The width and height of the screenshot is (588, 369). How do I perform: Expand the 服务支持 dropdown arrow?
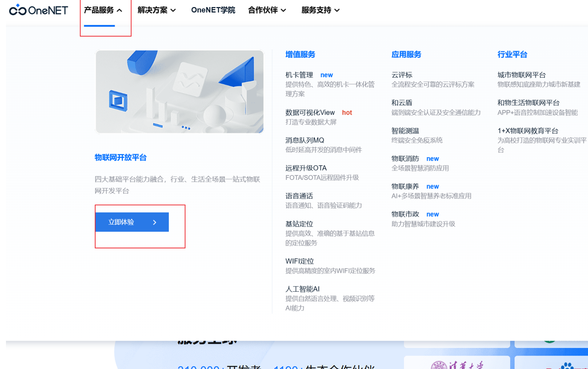point(337,10)
